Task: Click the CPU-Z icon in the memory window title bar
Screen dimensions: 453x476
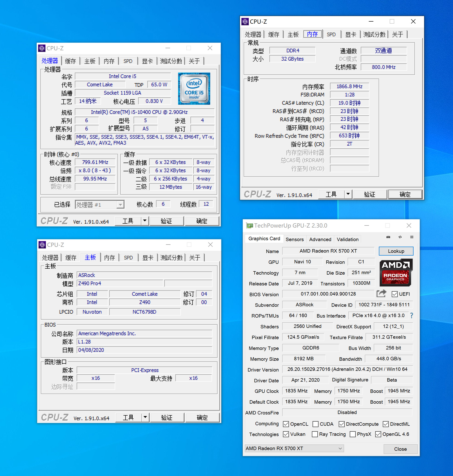Action: [x=245, y=22]
